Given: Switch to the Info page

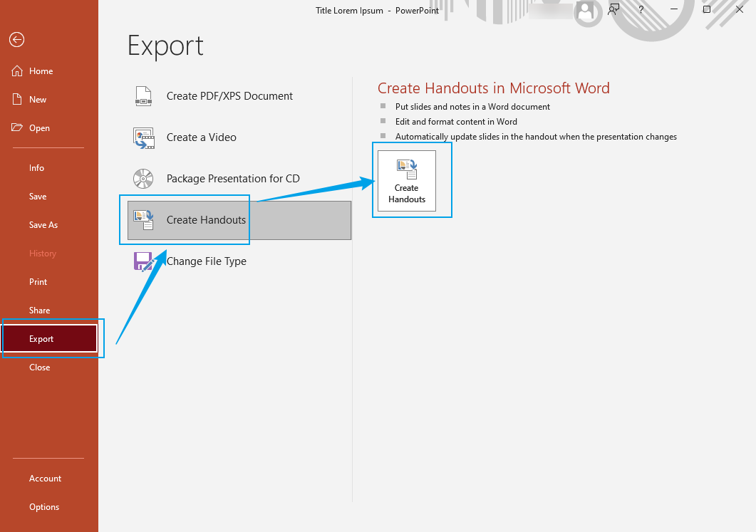Looking at the screenshot, I should click(36, 167).
